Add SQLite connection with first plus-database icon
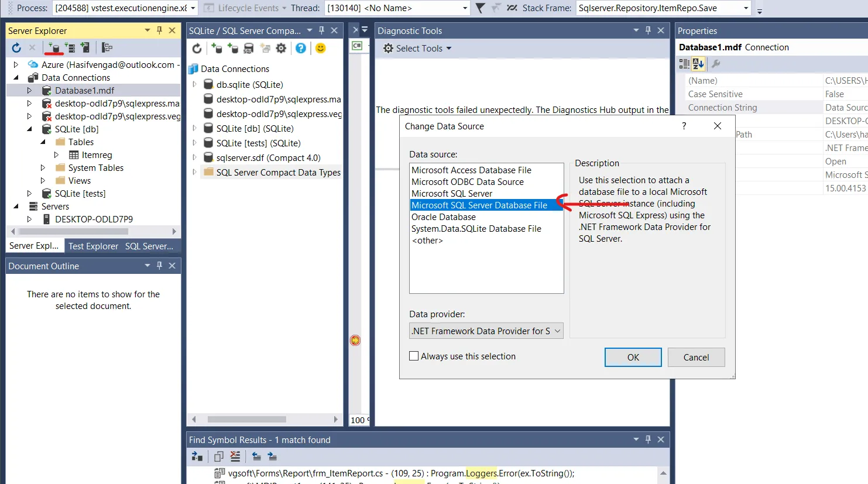The width and height of the screenshot is (868, 484). (217, 49)
